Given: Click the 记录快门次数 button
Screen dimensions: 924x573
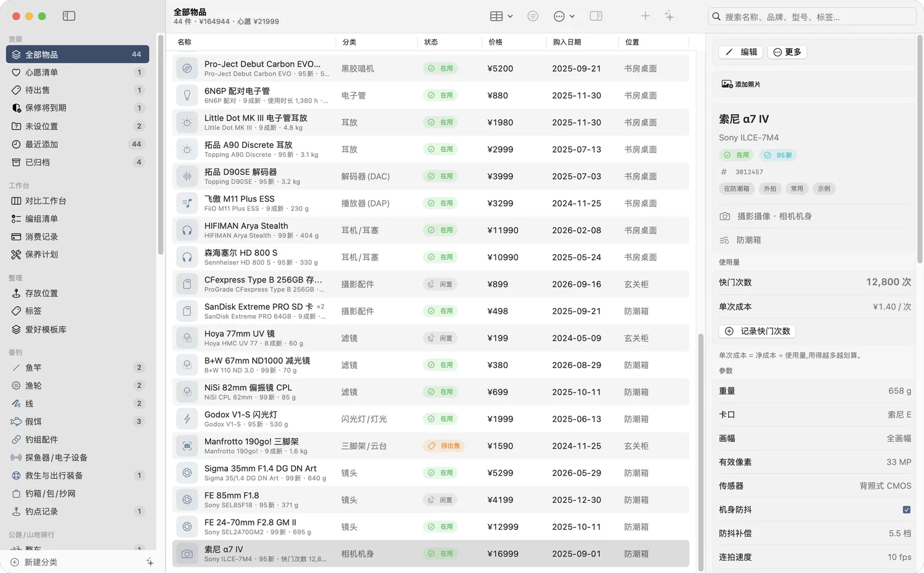Looking at the screenshot, I should coord(757,331).
